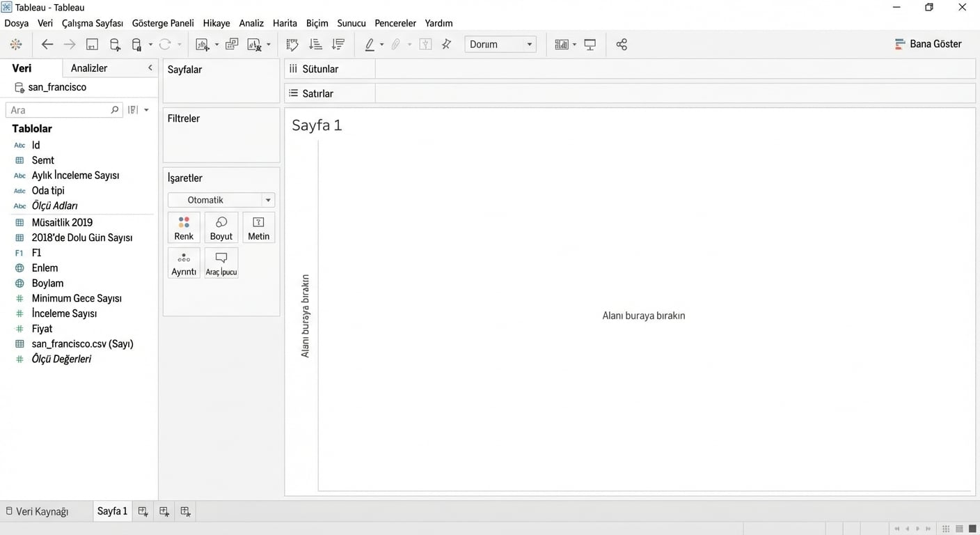Click the Boyut marks button
This screenshot has width=980, height=535.
click(x=221, y=228)
